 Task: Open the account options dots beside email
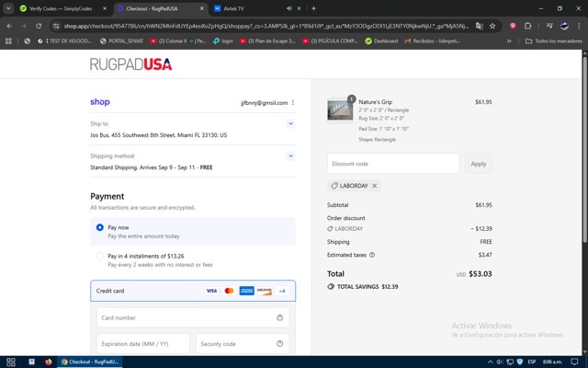tap(293, 102)
